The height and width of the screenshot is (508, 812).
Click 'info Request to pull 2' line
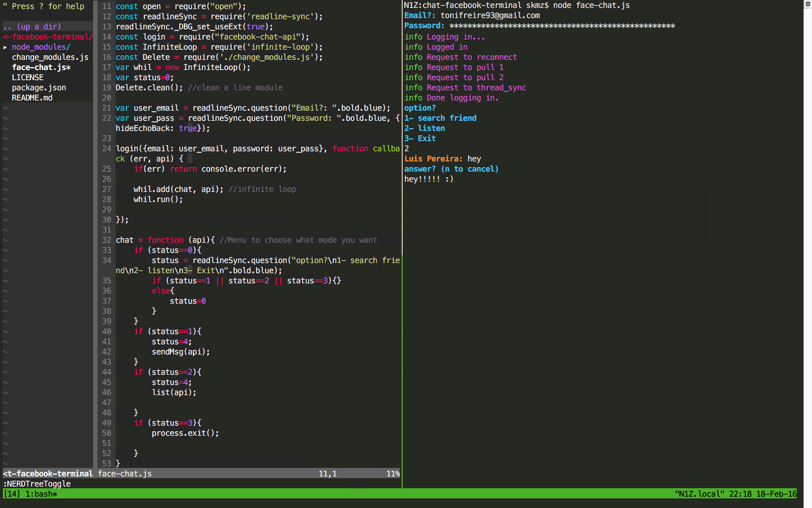point(454,77)
